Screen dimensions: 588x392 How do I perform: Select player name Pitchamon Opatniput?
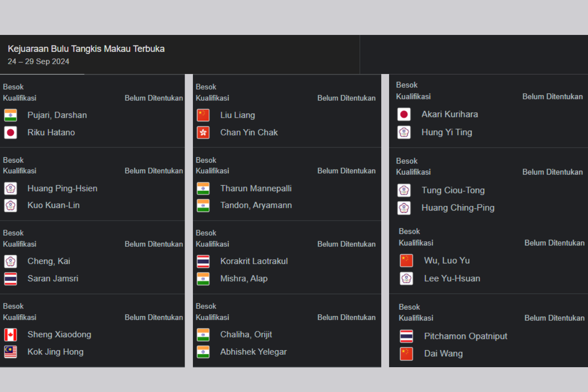pyautogui.click(x=466, y=336)
